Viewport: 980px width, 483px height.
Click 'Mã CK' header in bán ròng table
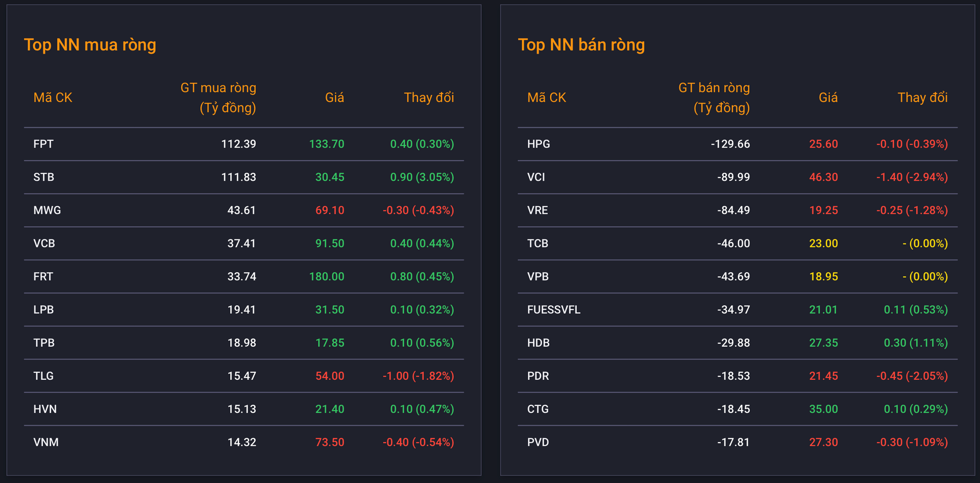point(547,98)
